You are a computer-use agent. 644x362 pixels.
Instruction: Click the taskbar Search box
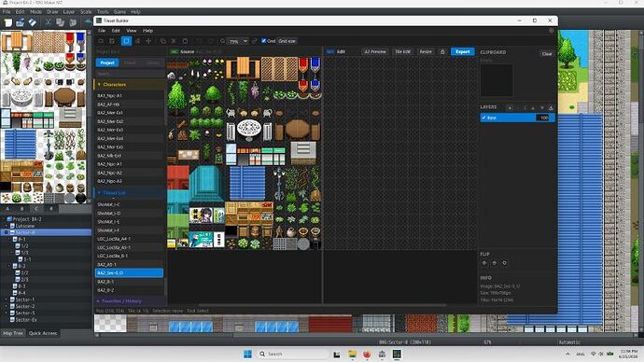coord(293,354)
